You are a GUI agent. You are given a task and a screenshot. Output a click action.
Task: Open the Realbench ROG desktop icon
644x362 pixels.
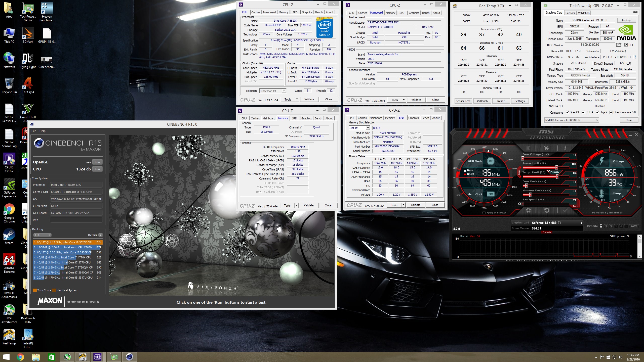coord(28,314)
